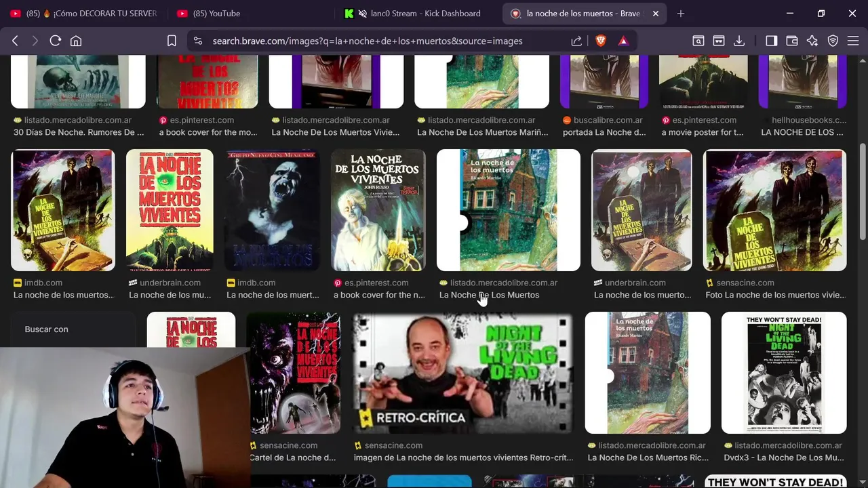
Task: Click 'La Noche De Los Muertos Mariñ...' caption
Action: click(482, 132)
